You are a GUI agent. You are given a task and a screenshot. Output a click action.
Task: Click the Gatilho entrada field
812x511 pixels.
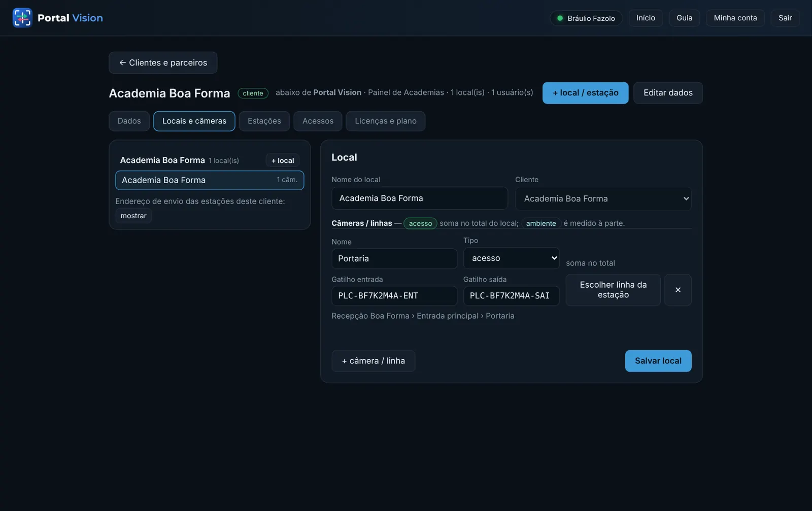[394, 295]
